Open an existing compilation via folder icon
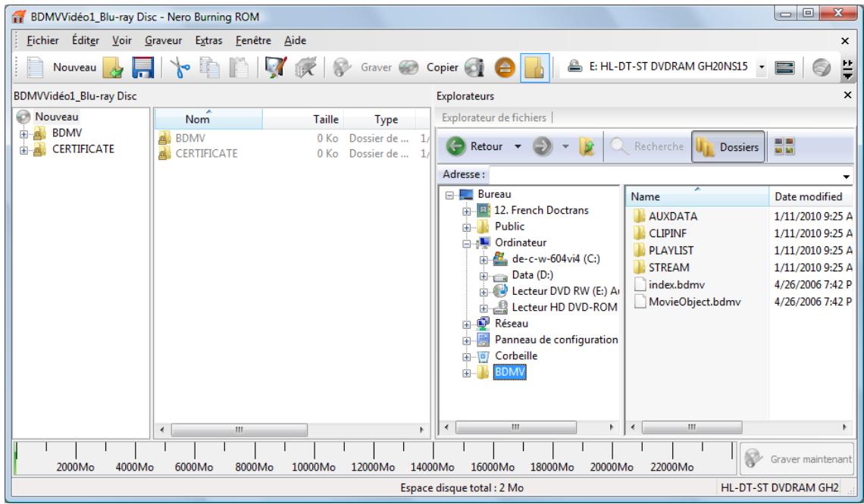Image resolution: width=864 pixels, height=504 pixels. (113, 67)
